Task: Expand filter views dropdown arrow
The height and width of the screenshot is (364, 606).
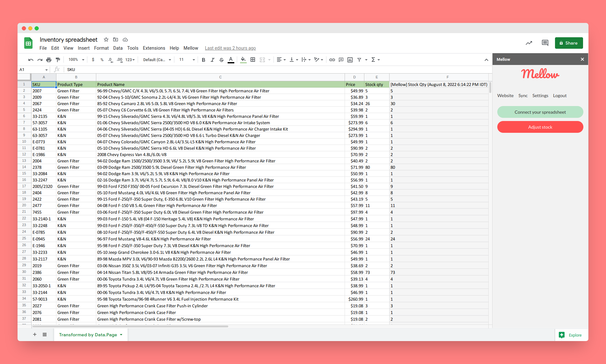Action: (x=366, y=60)
